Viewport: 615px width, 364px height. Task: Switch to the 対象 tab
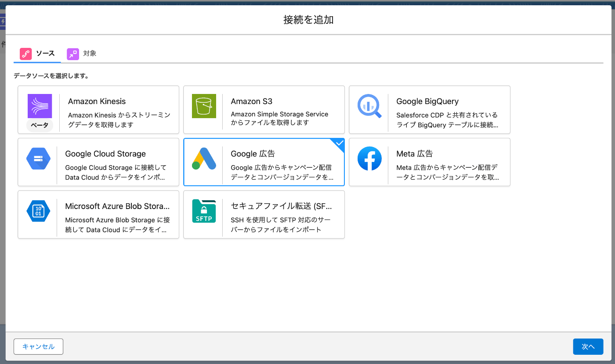[82, 54]
